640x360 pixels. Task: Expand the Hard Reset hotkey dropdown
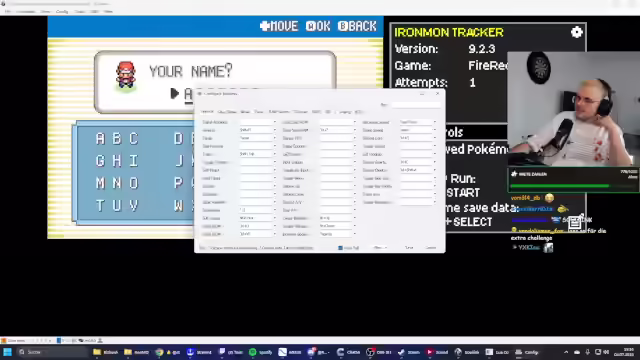coord(274,178)
